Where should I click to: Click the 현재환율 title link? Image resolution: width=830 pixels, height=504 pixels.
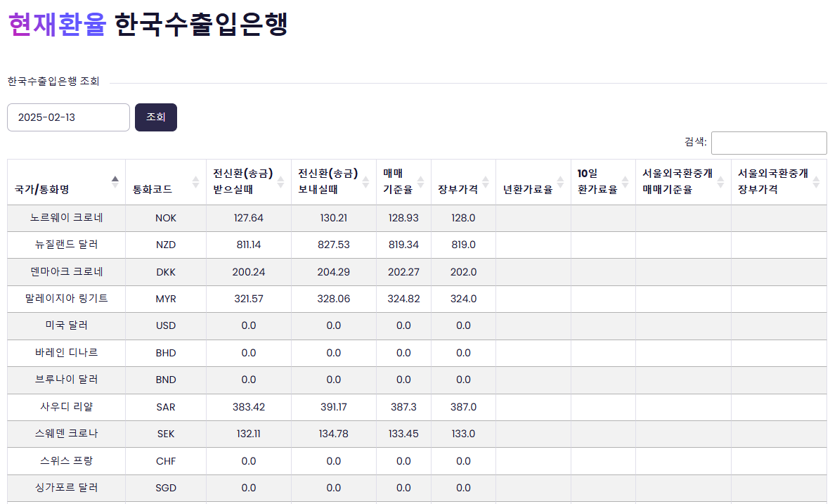[x=57, y=25]
